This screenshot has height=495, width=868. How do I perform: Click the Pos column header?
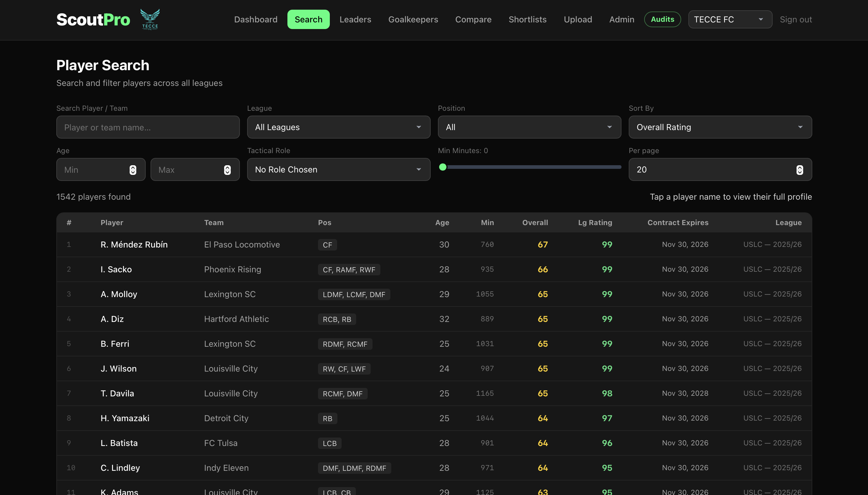324,222
